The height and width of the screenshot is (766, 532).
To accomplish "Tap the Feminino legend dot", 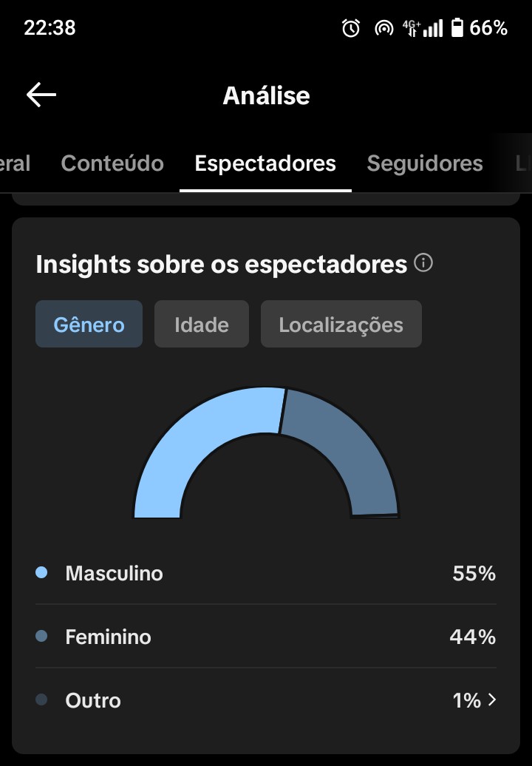I will click(41, 636).
